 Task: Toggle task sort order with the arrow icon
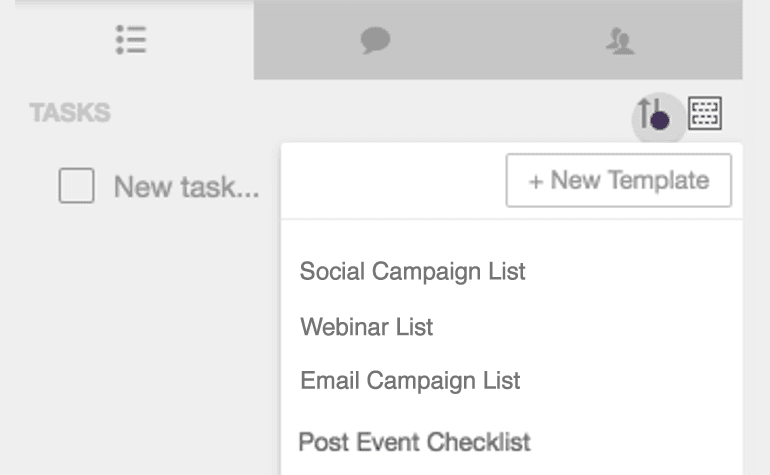pos(654,114)
